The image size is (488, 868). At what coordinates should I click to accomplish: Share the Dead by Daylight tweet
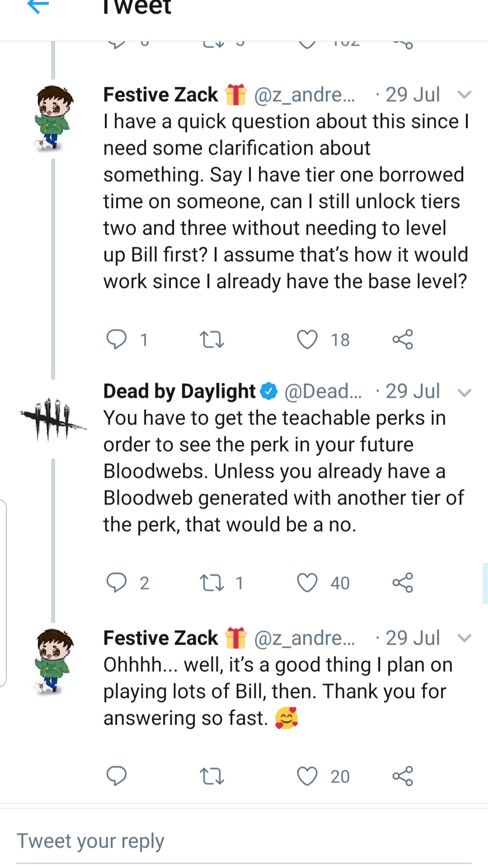pos(403,583)
